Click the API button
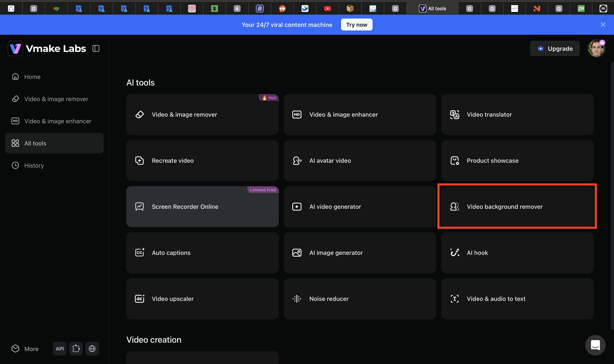Viewport: 614px width, 364px height. pos(60,349)
